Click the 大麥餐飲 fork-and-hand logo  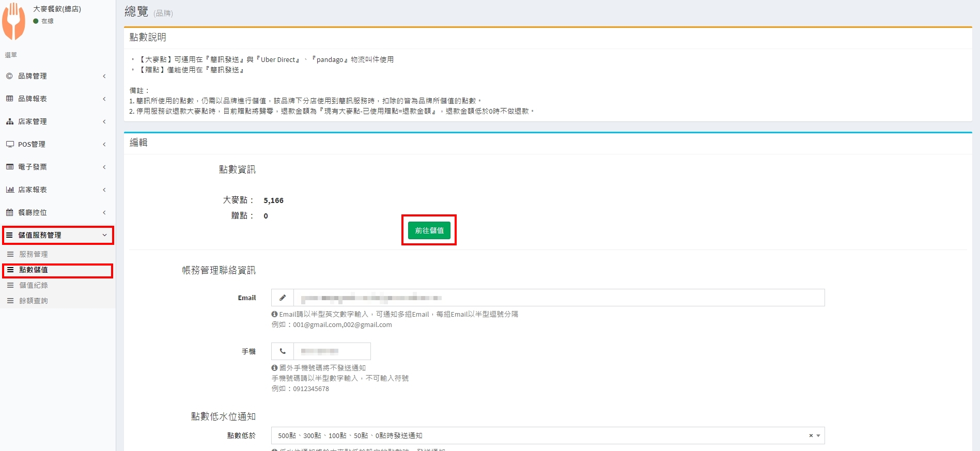(14, 21)
